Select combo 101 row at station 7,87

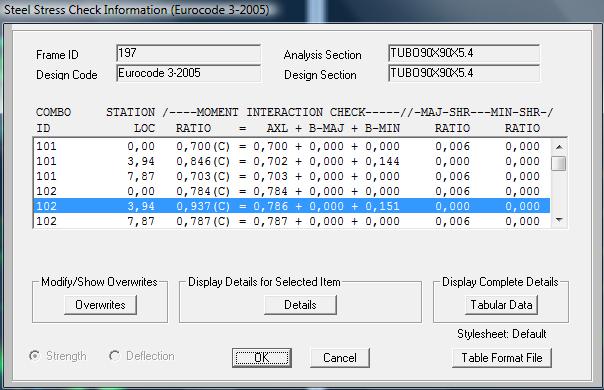[292, 176]
